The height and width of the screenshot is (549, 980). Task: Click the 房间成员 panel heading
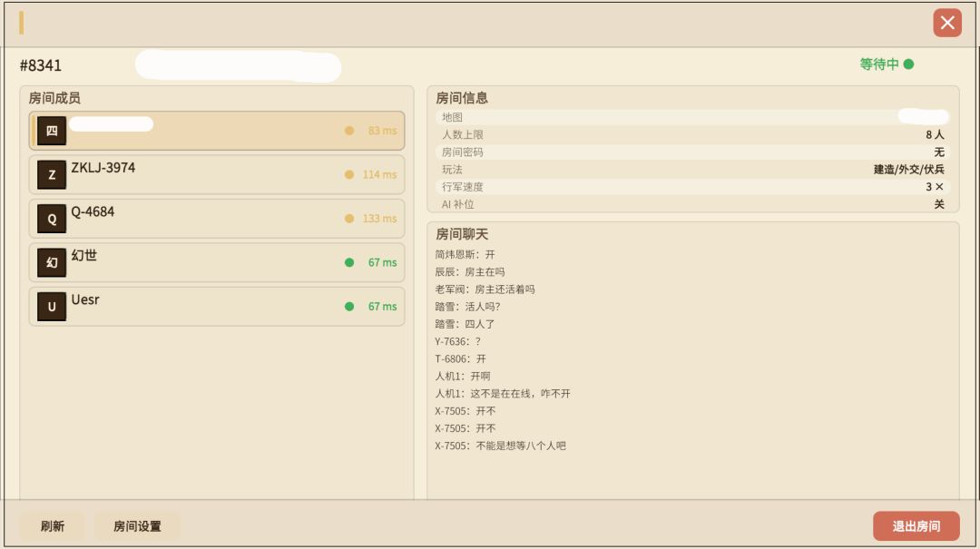[x=54, y=98]
